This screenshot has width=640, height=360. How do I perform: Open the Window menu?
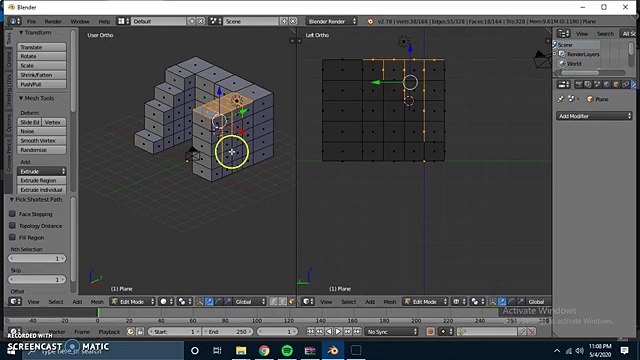pyautogui.click(x=80, y=21)
